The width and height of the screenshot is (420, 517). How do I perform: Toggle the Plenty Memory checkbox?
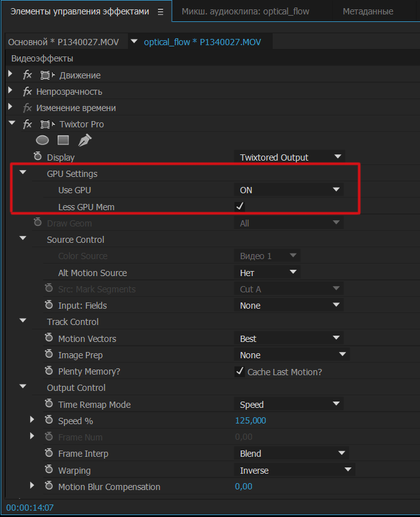(239, 371)
